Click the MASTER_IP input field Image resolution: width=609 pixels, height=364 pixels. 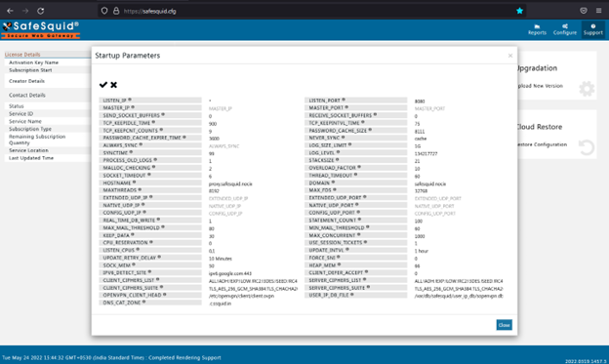[253, 108]
